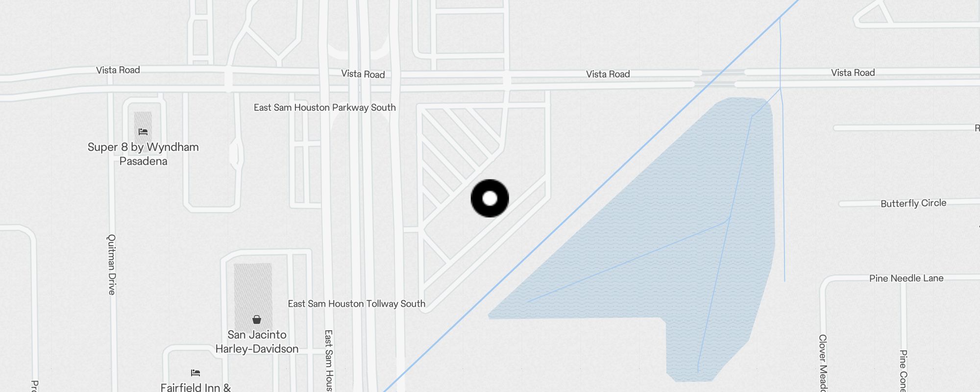Click East Sam Houston Tollway South label
The height and width of the screenshot is (392, 980).
click(356, 304)
